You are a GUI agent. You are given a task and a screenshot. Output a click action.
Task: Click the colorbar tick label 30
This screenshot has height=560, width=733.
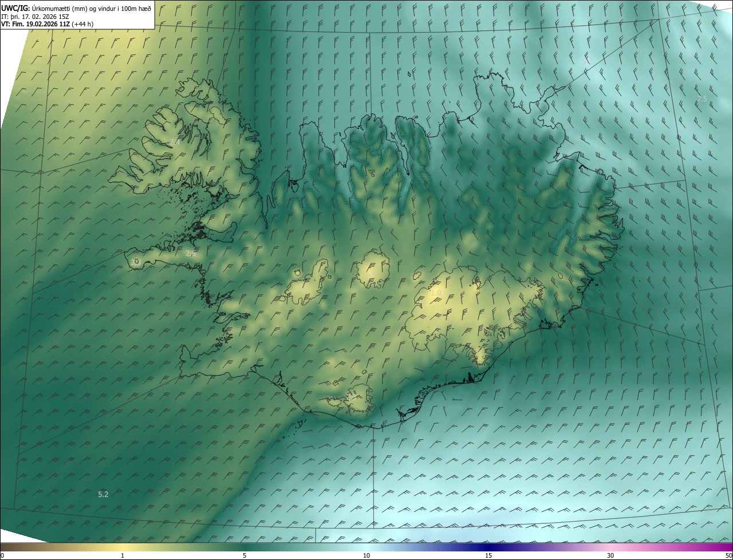coord(610,555)
